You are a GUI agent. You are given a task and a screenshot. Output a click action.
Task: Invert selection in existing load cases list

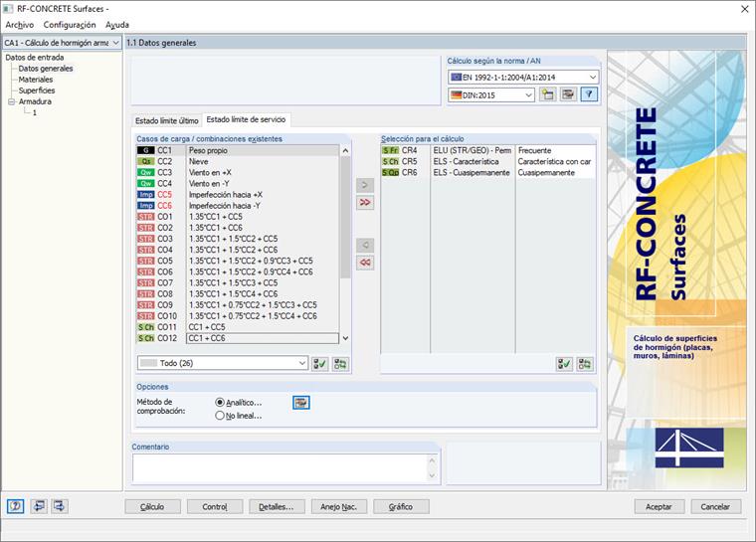[340, 364]
